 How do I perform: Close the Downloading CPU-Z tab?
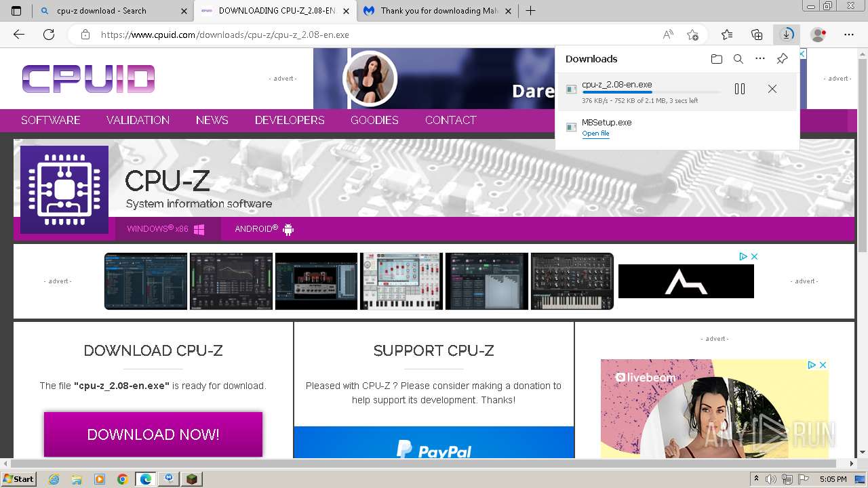click(x=347, y=11)
